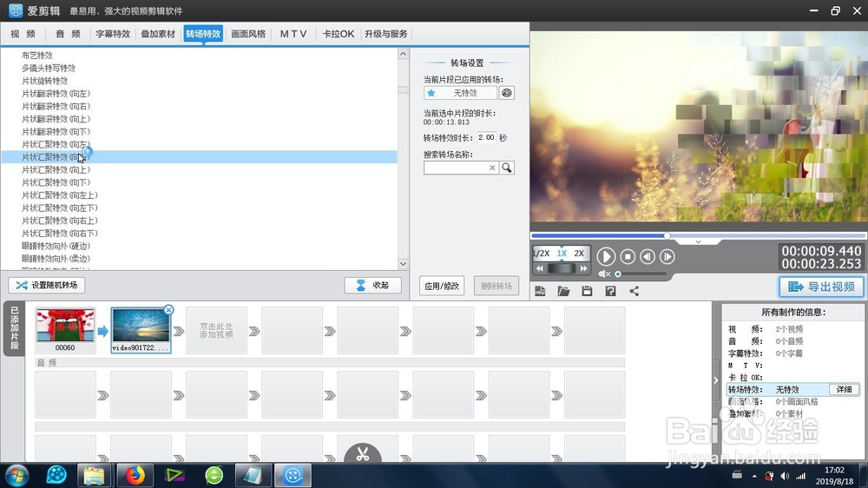Click the speed jog wheel slider
Viewport: 868px width, 488px height.
click(x=562, y=268)
